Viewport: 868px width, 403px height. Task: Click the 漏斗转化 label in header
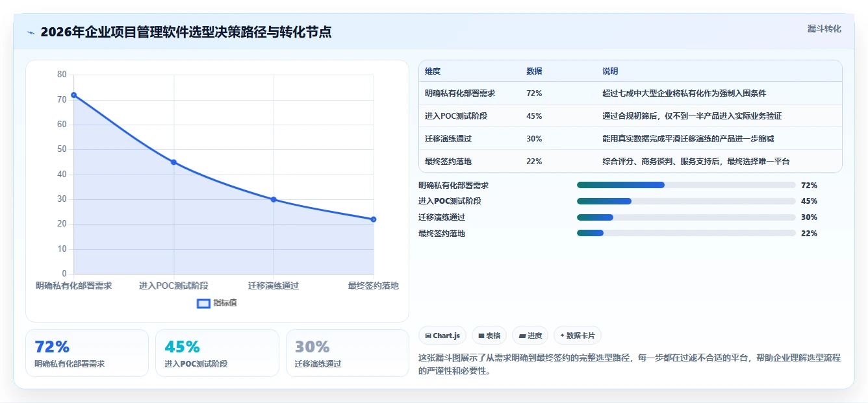coord(824,29)
